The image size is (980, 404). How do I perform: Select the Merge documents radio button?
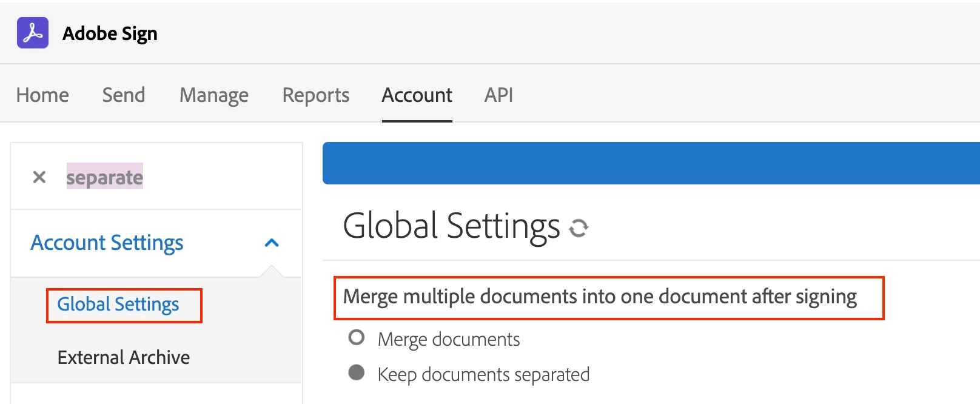point(357,337)
